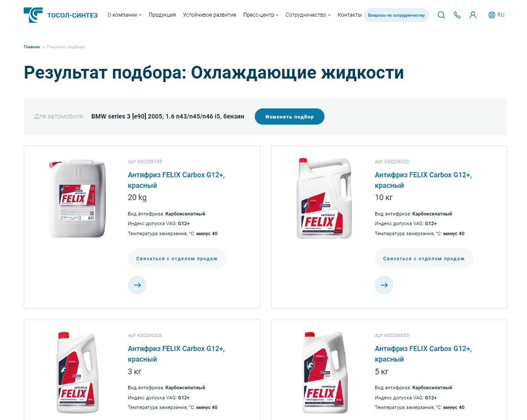Expand the Сотрудничество menu
This screenshot has height=420, width=527.
coord(308,15)
